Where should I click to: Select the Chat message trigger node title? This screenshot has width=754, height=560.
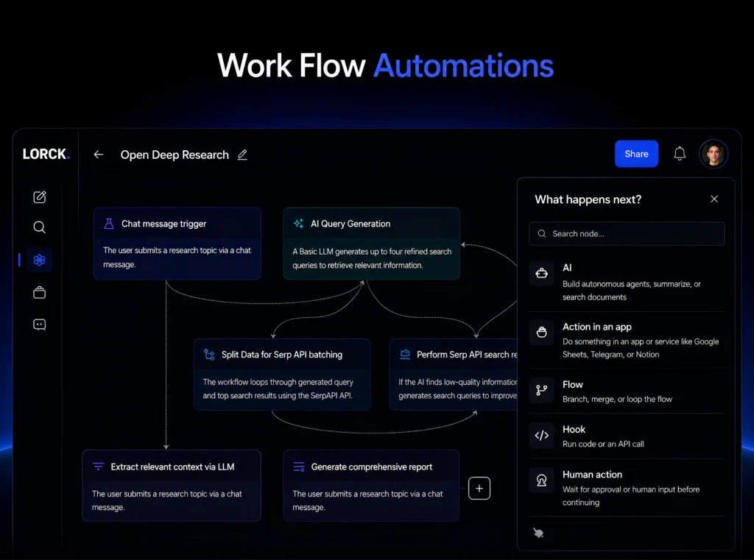click(x=163, y=224)
